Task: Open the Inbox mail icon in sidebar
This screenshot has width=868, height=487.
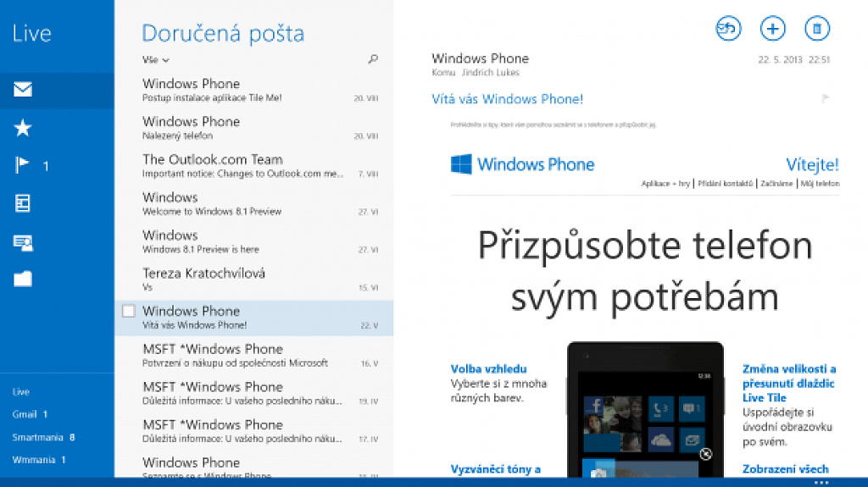Action: coord(23,89)
